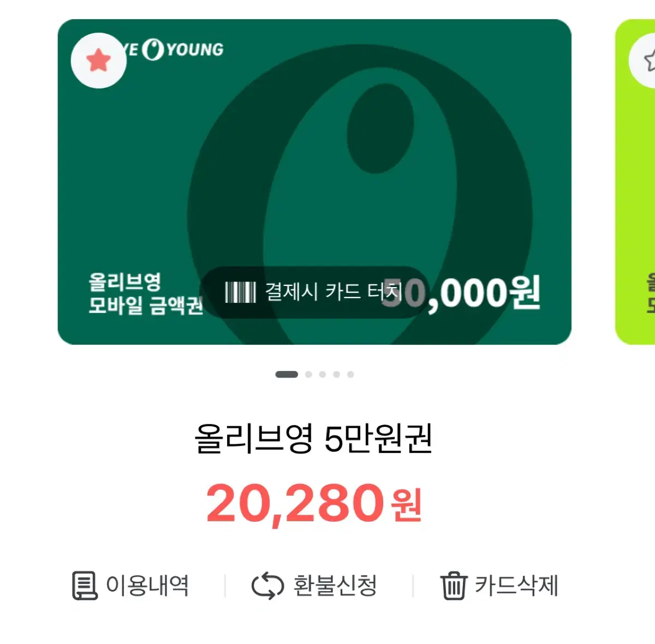The image size is (655, 644).
Task: Jump to second carousel page dot
Action: (308, 374)
